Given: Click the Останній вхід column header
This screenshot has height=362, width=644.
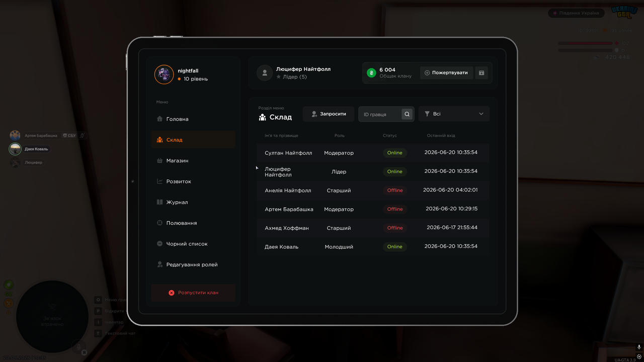Looking at the screenshot, I should pyautogui.click(x=441, y=136).
